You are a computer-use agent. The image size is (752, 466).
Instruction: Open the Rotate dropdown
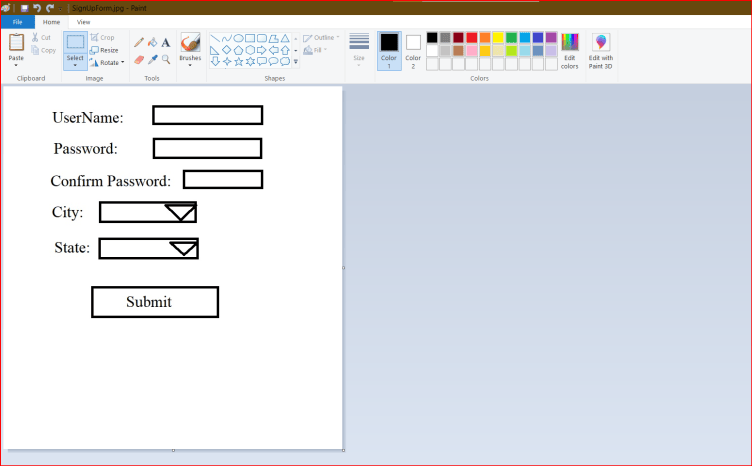[x=107, y=62]
